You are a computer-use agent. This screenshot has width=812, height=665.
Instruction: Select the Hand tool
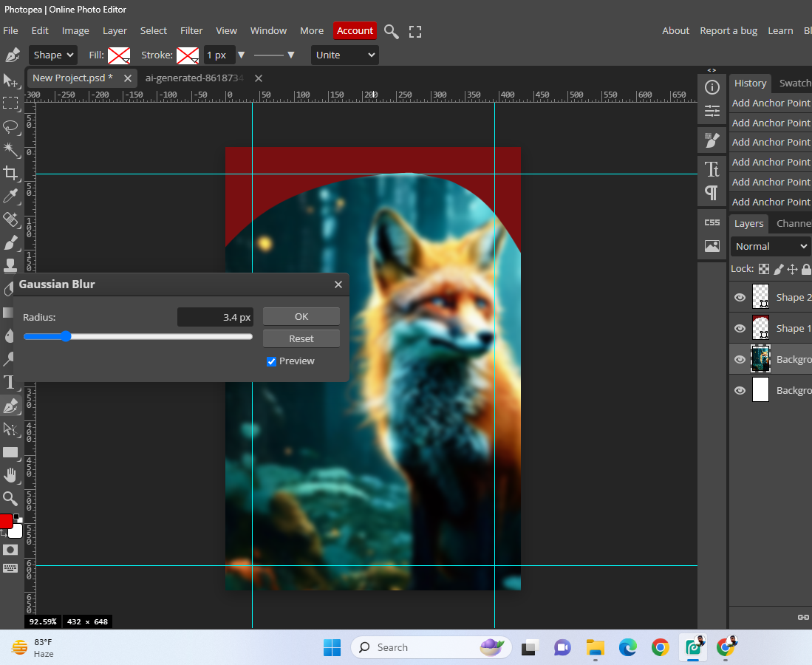10,475
